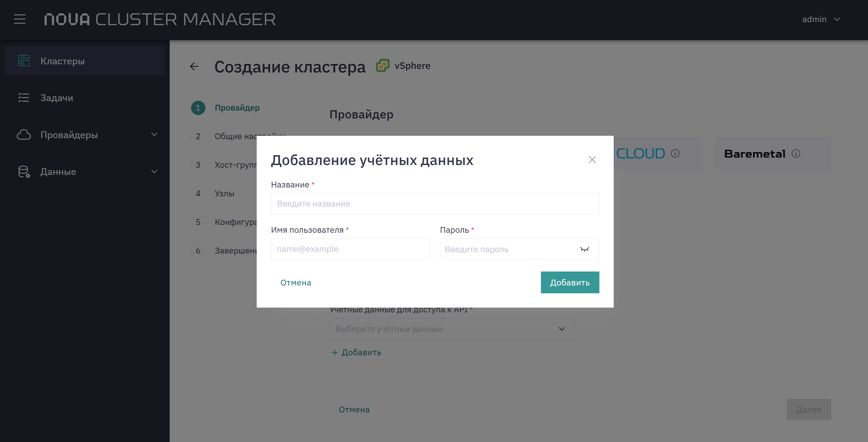This screenshot has height=442, width=868.
Task: Click step number 5 circle
Action: (198, 222)
